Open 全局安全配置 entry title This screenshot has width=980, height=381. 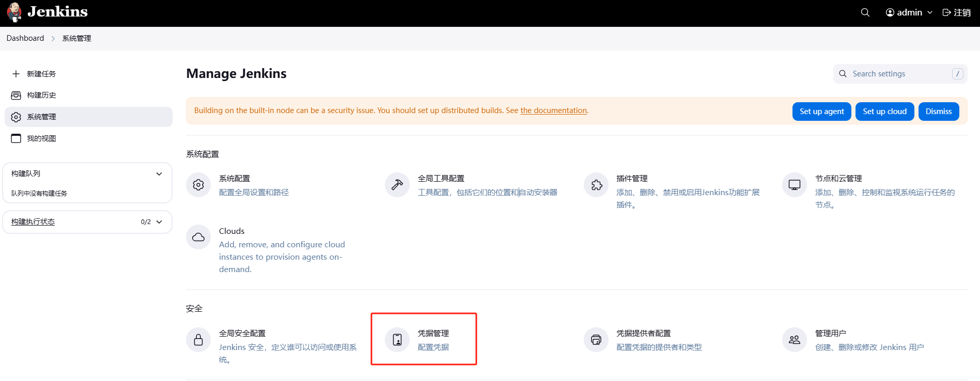242,334
